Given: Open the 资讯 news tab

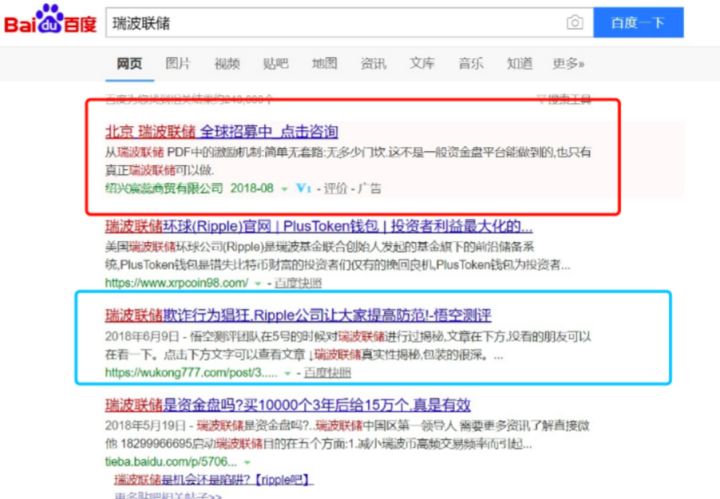Looking at the screenshot, I should [373, 64].
